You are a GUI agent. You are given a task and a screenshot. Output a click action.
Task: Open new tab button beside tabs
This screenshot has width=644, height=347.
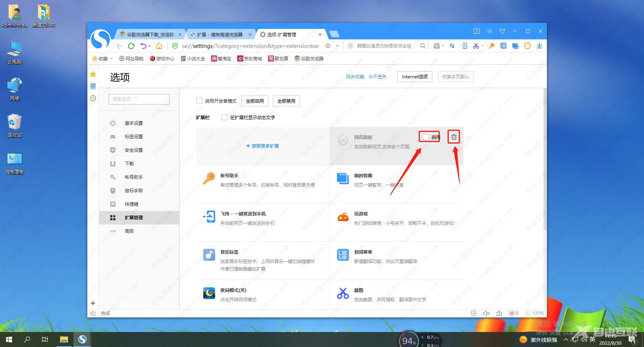click(x=334, y=34)
